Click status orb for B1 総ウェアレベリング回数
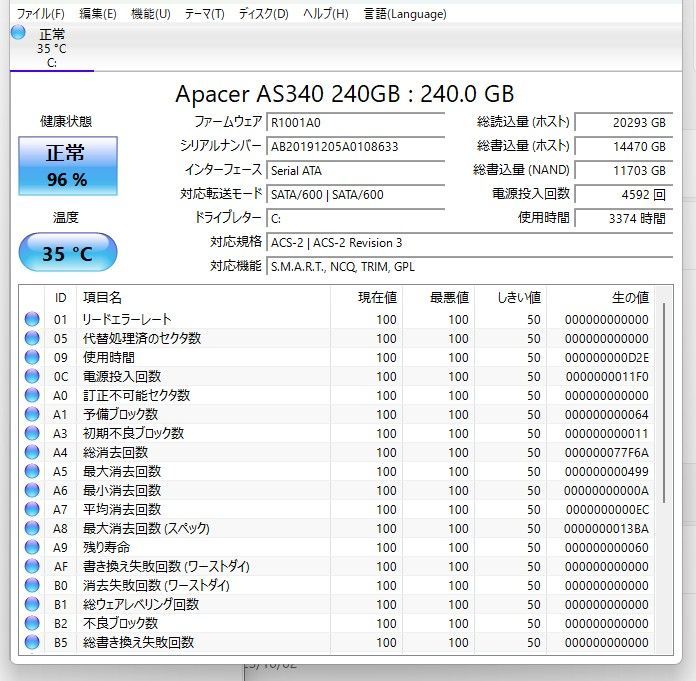The width and height of the screenshot is (696, 681). pyautogui.click(x=32, y=604)
